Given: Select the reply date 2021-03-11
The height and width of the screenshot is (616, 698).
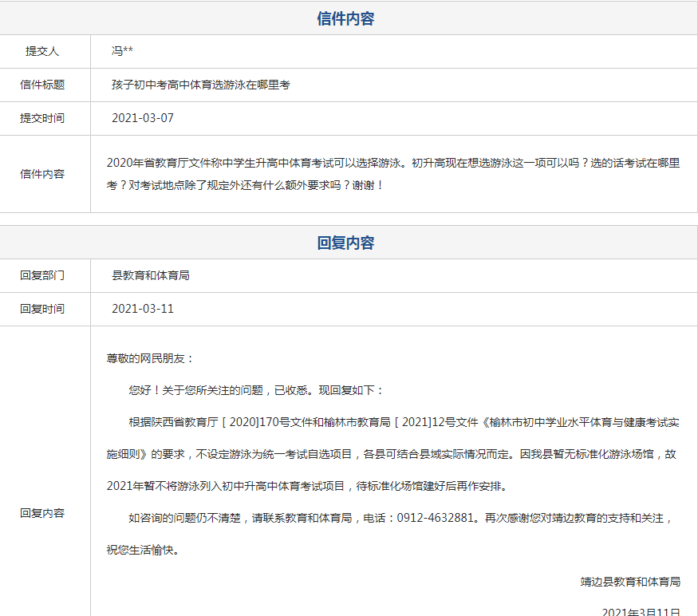Looking at the screenshot, I should [143, 309].
